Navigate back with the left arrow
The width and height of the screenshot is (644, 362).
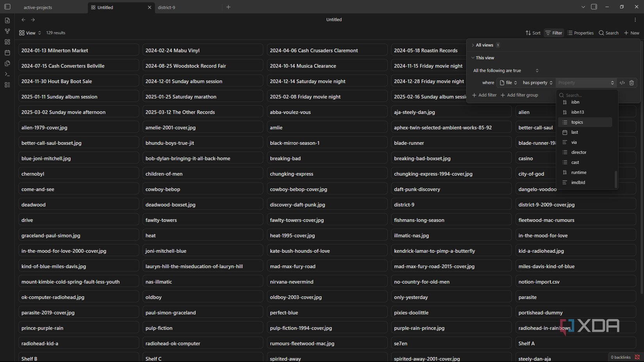[23, 20]
